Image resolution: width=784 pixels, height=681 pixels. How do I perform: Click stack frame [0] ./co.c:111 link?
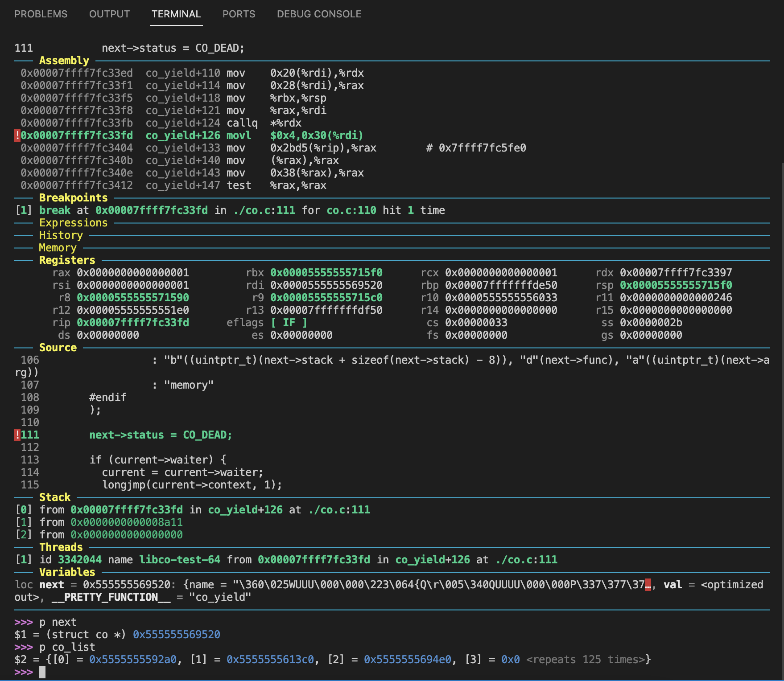click(339, 509)
